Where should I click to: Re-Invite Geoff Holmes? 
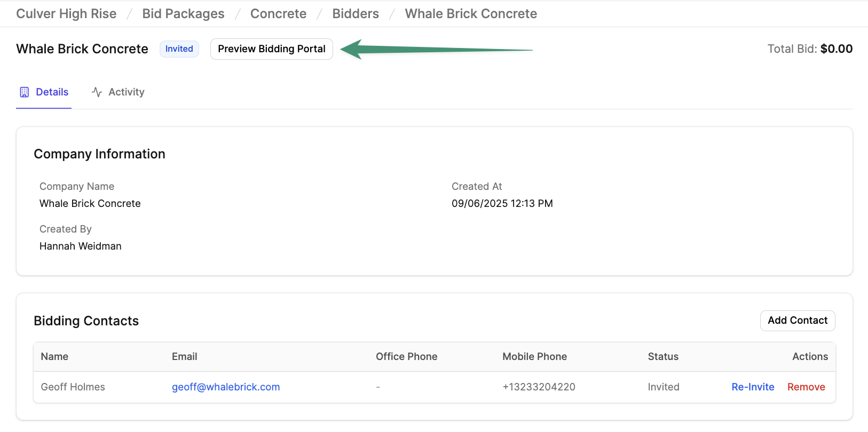pos(753,387)
